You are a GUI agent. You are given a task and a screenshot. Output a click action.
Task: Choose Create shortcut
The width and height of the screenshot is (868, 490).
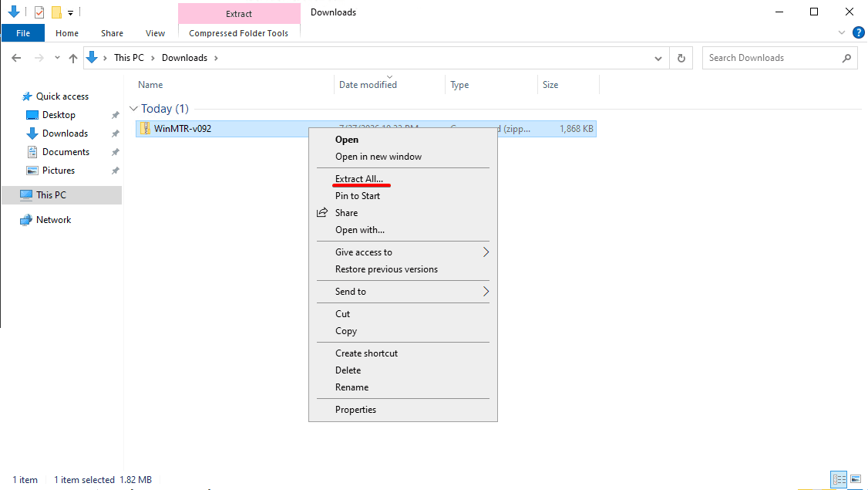[403, 353]
